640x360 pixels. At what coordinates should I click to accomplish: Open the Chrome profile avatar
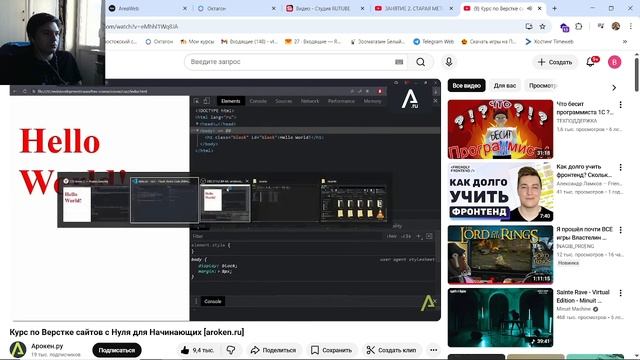point(616,27)
